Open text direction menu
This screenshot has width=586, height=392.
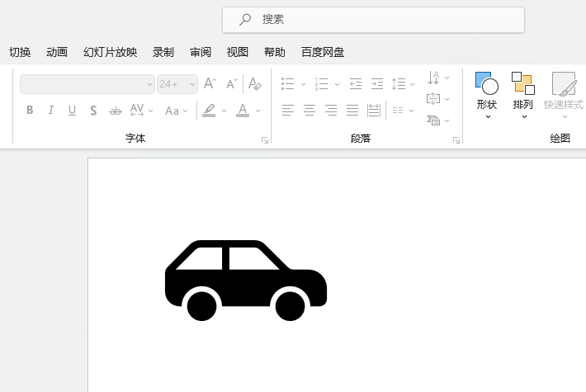pos(438,78)
